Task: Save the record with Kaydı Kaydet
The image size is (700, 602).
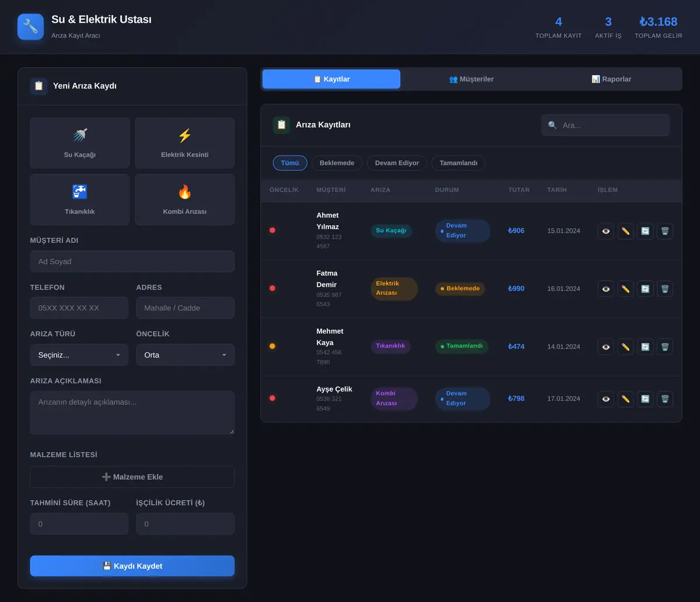Action: (x=132, y=566)
